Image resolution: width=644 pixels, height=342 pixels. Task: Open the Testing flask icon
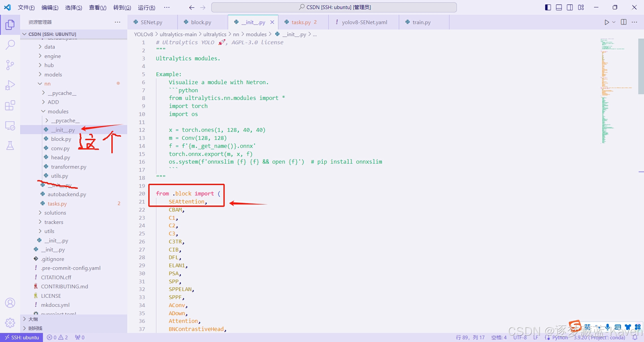10,146
